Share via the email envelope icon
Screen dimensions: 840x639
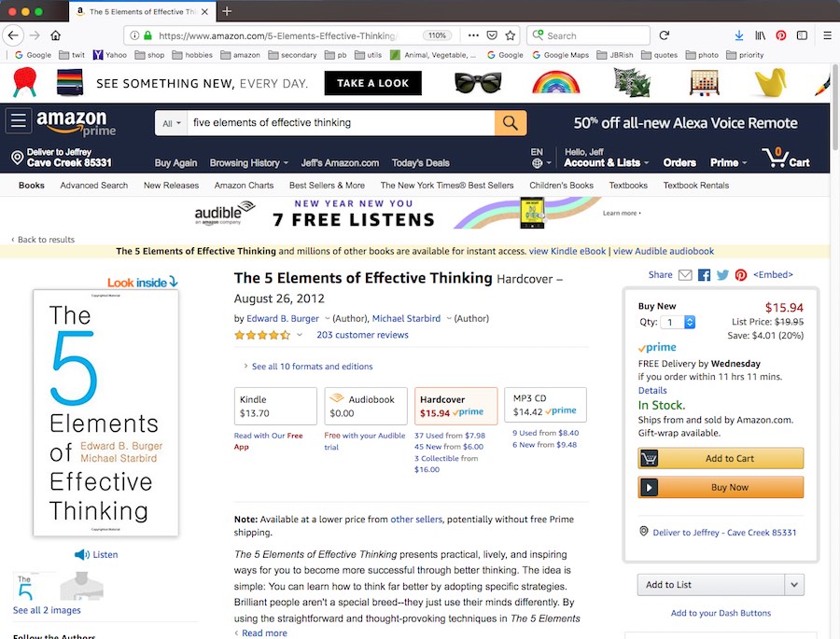pyautogui.click(x=685, y=275)
